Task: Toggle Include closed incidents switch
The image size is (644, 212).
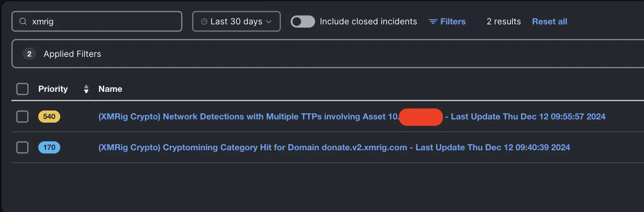Action: click(x=302, y=22)
